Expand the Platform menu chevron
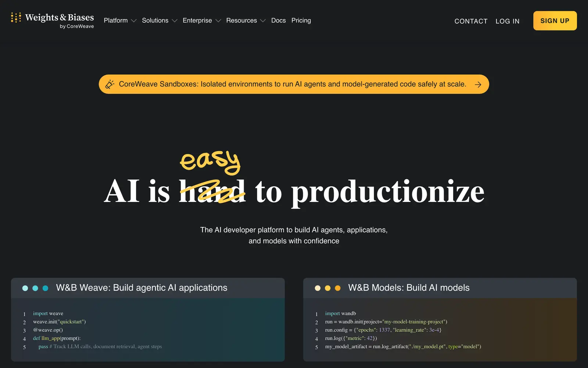Image resolution: width=588 pixels, height=368 pixels. click(x=134, y=21)
